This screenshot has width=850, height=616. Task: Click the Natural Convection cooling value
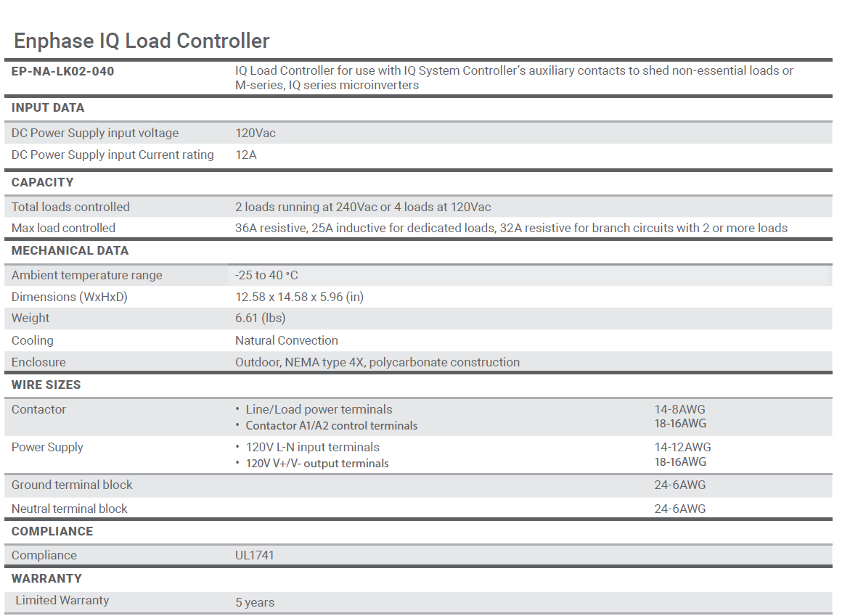click(x=287, y=340)
